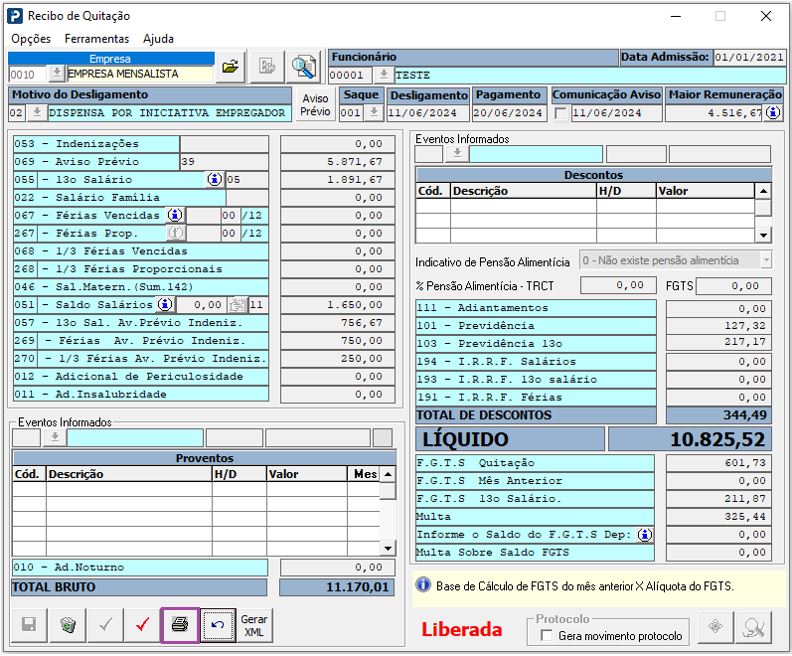
Task: Enable Gera movimento protocolo checkbox
Action: pyautogui.click(x=546, y=635)
